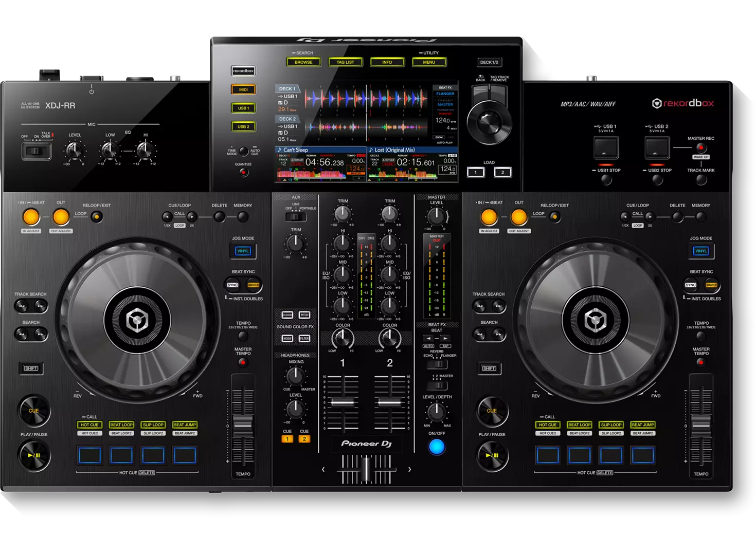
Task: Open the TAG LIST screen
Action: (x=346, y=62)
